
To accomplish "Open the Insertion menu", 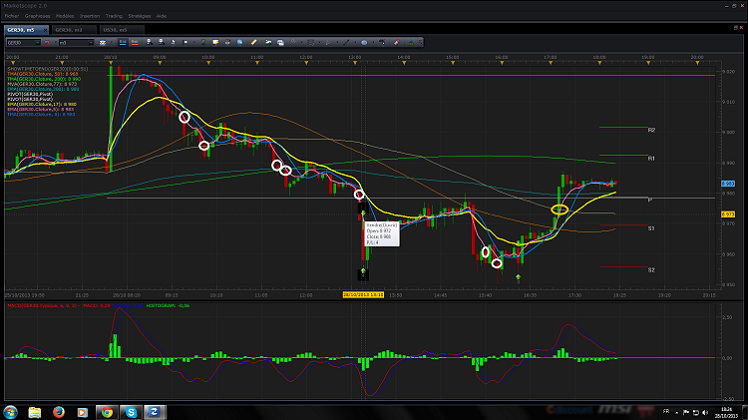I will tap(90, 16).
